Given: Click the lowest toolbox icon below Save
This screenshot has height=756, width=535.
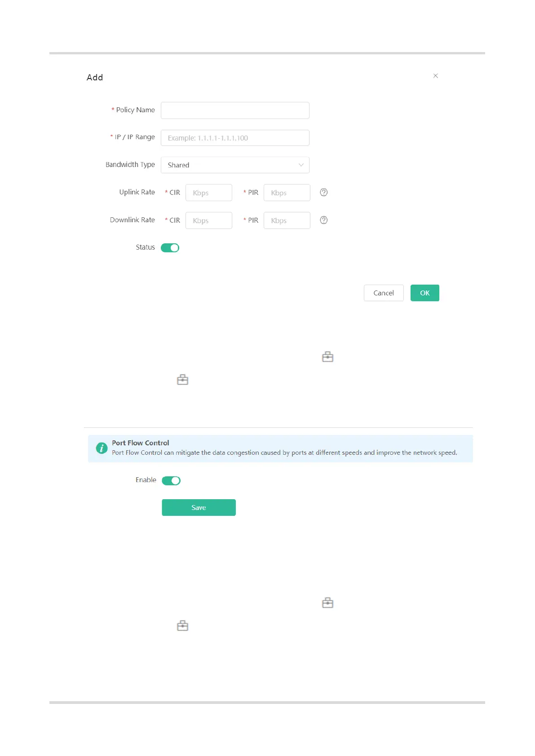Looking at the screenshot, I should (182, 626).
